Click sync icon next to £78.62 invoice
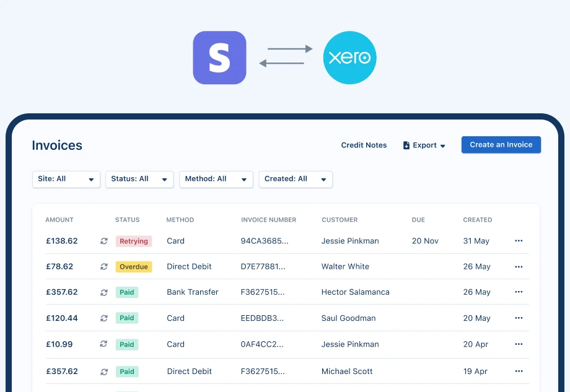This screenshot has width=570, height=392. point(104,267)
